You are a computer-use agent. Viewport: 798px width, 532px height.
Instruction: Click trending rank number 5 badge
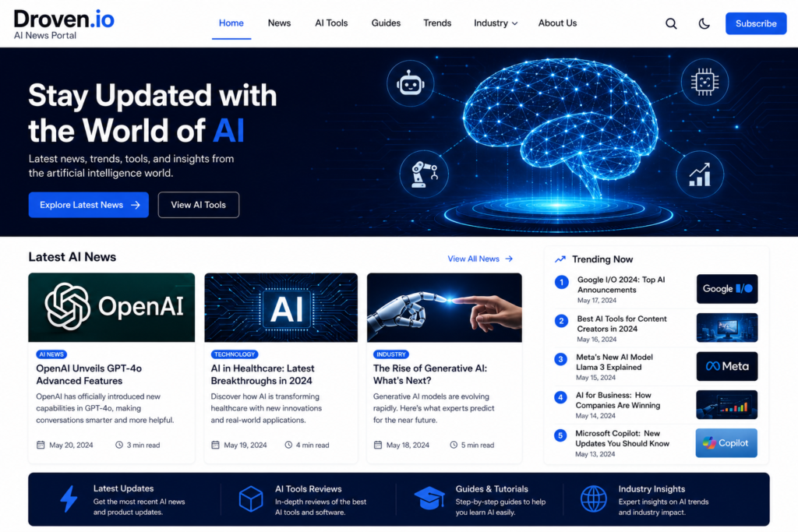(560, 435)
